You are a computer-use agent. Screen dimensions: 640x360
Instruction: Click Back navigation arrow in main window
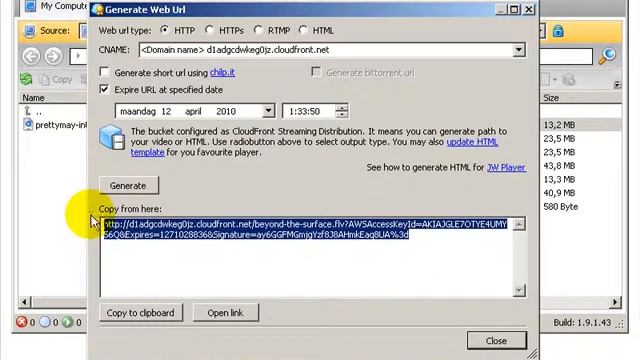tap(31, 56)
